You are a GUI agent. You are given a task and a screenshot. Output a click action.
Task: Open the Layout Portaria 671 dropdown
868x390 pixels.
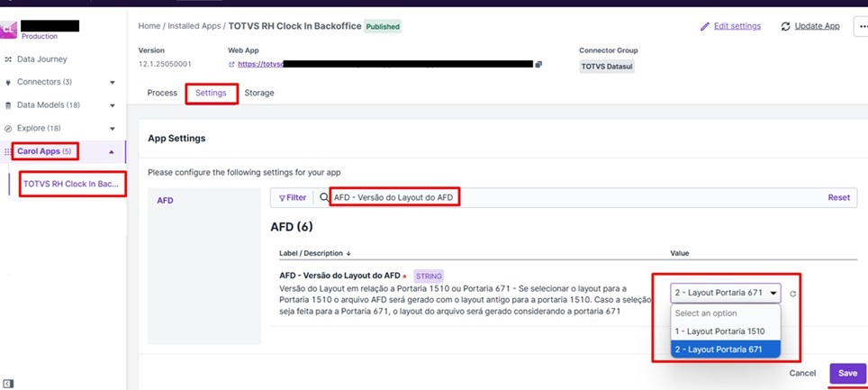click(x=725, y=293)
